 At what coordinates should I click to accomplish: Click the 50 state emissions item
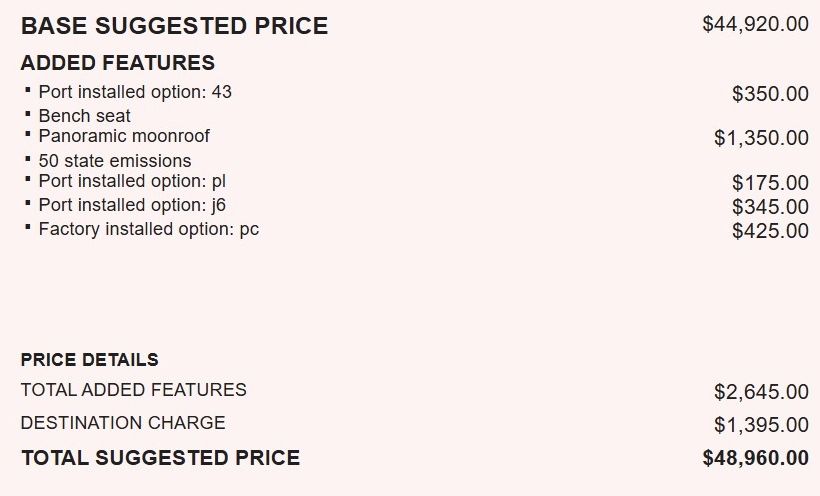tap(114, 161)
